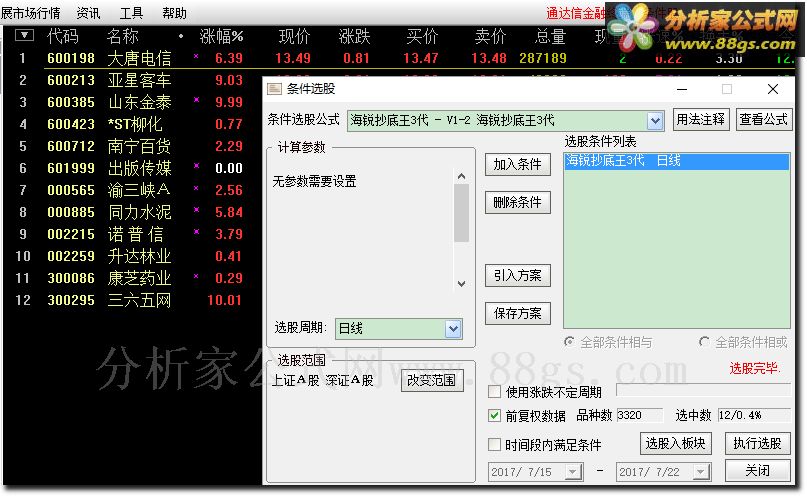Close the 条件选股 dialog with X
This screenshot has width=807, height=496.
coord(773,90)
